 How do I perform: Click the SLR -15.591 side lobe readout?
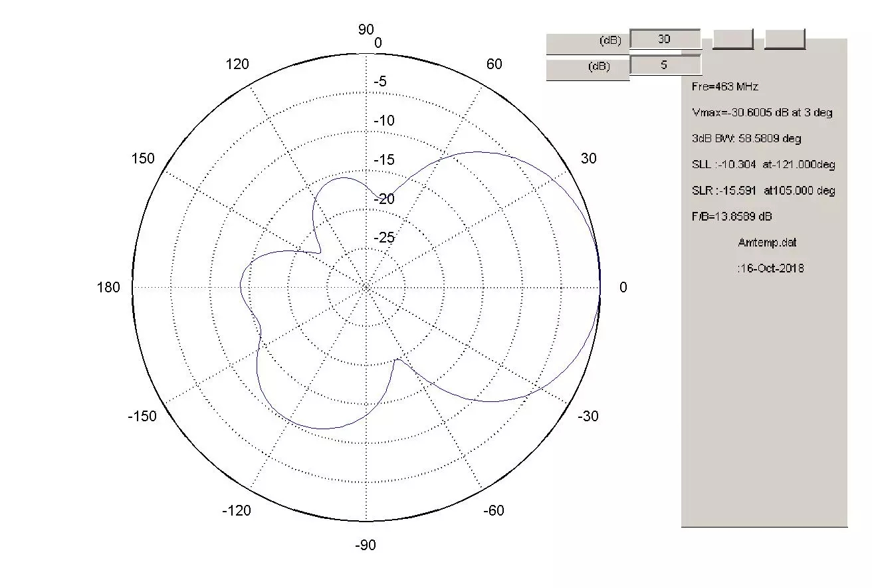(763, 191)
